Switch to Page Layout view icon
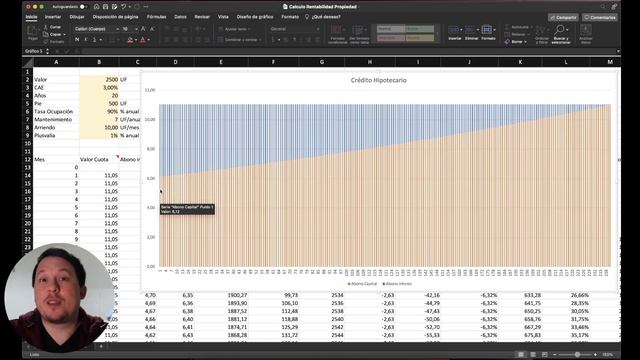 point(533,355)
